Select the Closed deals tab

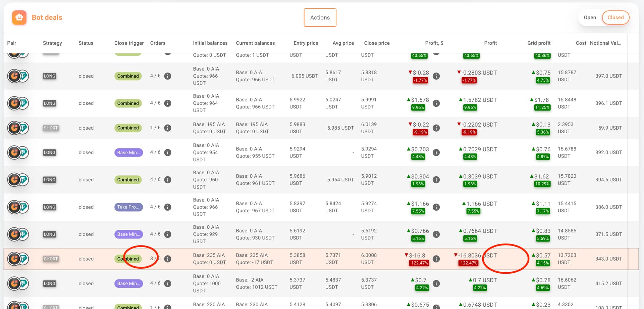(x=615, y=17)
